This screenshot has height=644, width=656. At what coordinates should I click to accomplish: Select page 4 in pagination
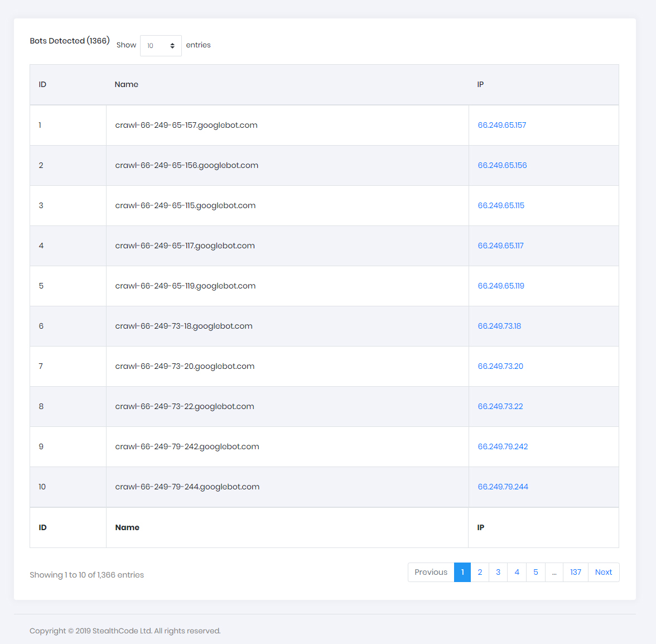click(517, 572)
